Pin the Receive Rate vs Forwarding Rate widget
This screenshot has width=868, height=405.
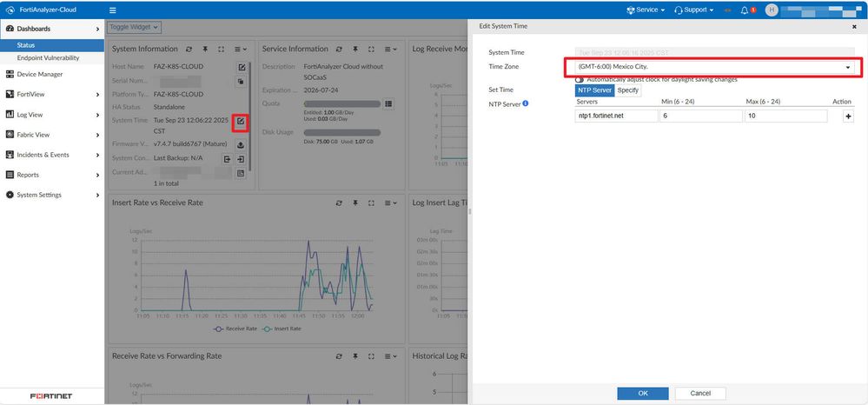coord(355,356)
